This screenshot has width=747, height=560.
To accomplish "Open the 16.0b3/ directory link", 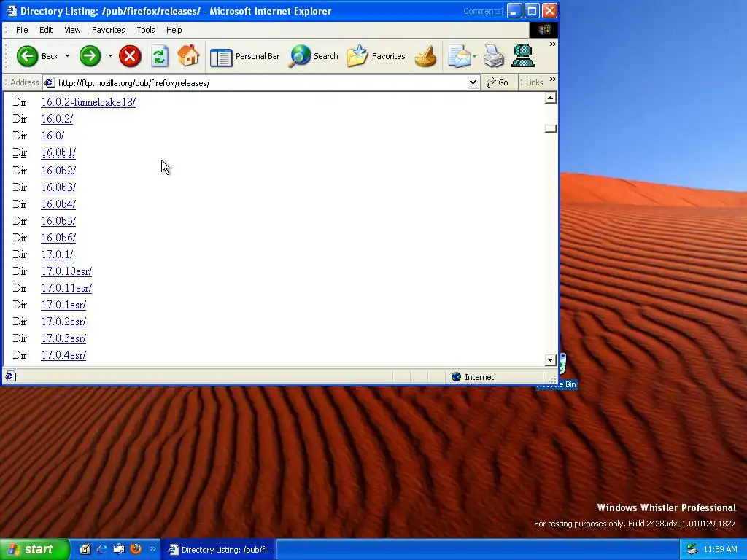I will point(58,187).
